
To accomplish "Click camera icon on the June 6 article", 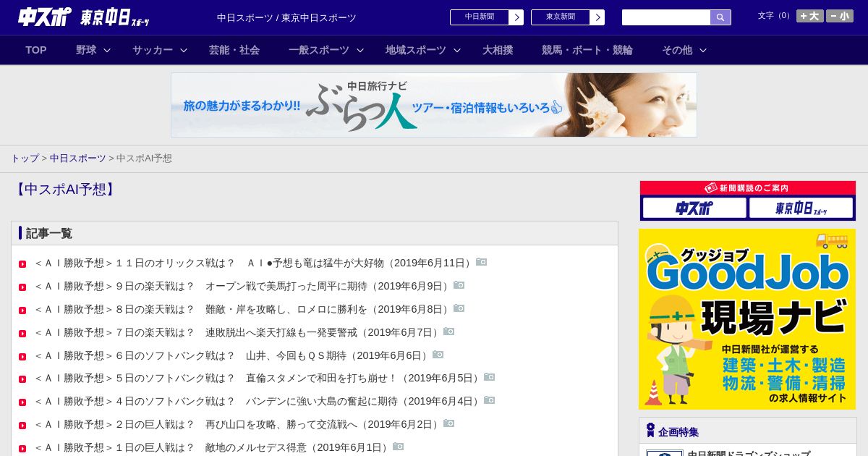I will point(438,355).
